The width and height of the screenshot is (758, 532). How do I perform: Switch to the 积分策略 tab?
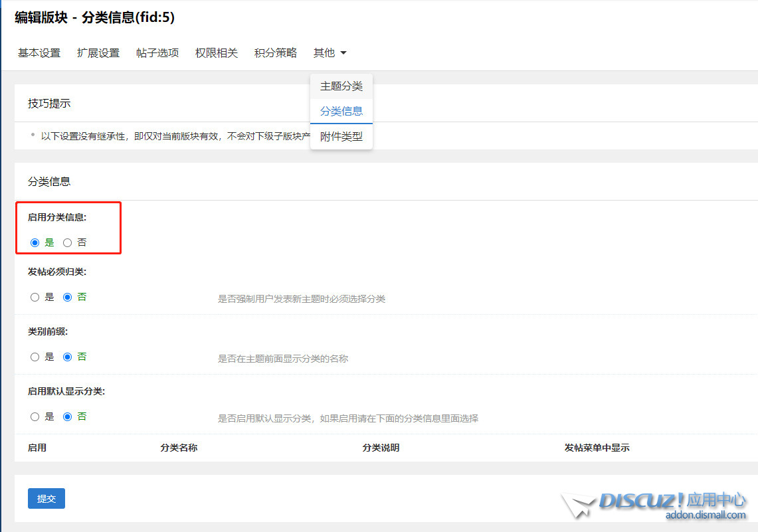click(275, 52)
